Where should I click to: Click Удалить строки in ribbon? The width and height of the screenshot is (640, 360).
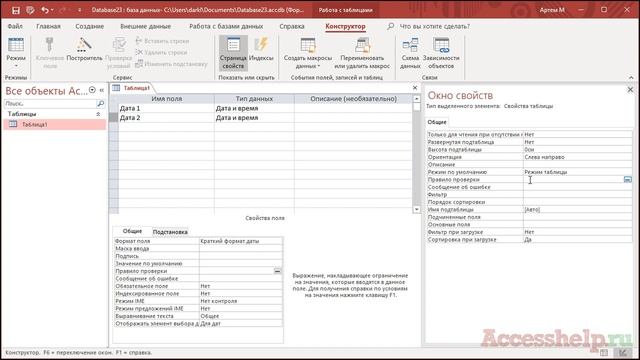(x=162, y=52)
